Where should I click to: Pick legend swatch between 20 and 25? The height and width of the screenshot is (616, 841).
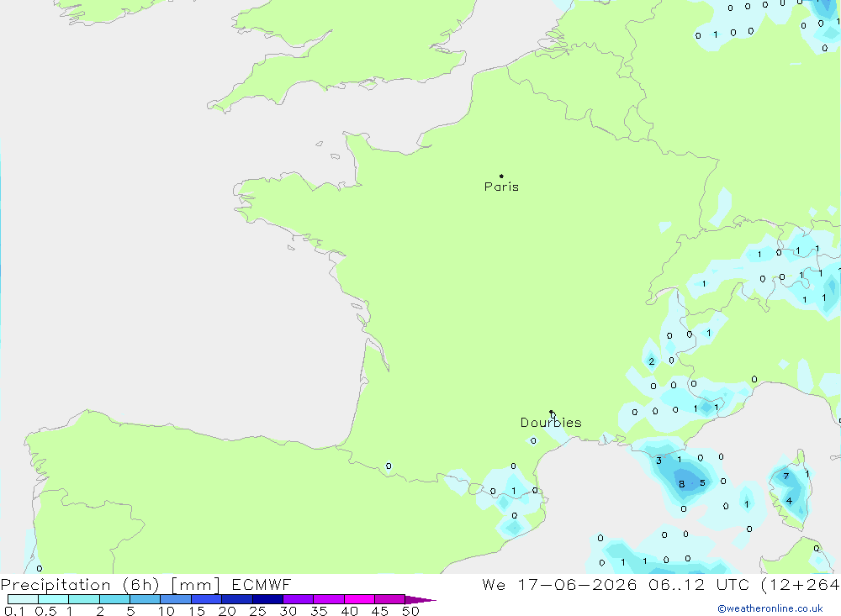pos(237,599)
